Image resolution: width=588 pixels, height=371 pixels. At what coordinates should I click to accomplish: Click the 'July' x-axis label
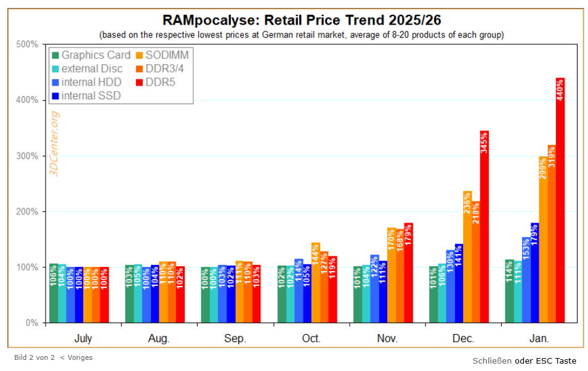point(83,339)
